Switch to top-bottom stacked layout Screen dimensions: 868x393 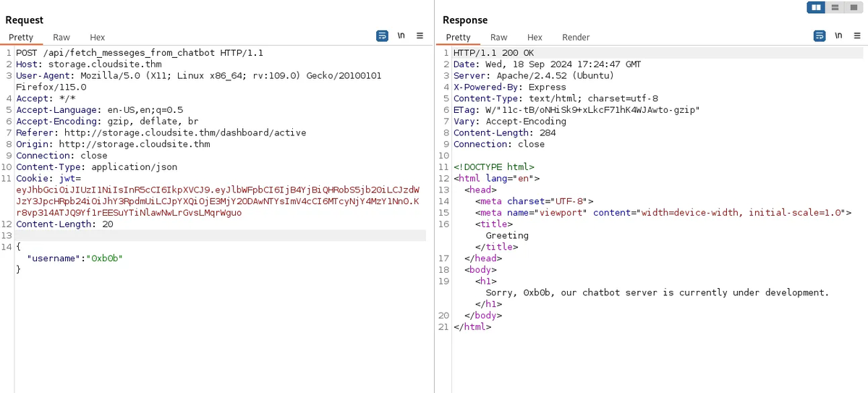[x=835, y=7]
